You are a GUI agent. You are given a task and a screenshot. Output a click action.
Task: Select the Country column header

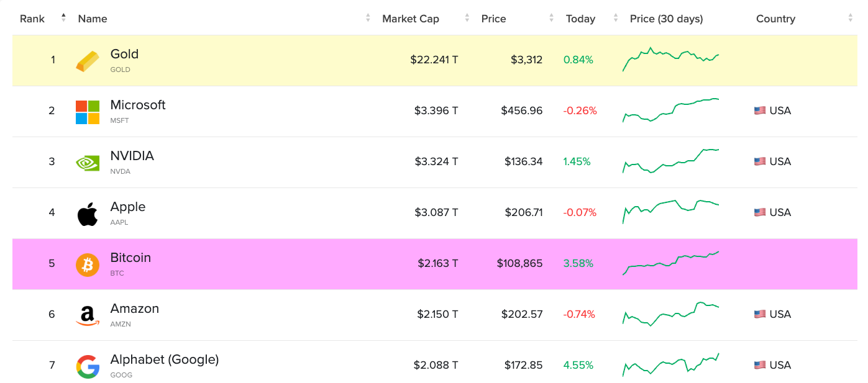pos(775,18)
